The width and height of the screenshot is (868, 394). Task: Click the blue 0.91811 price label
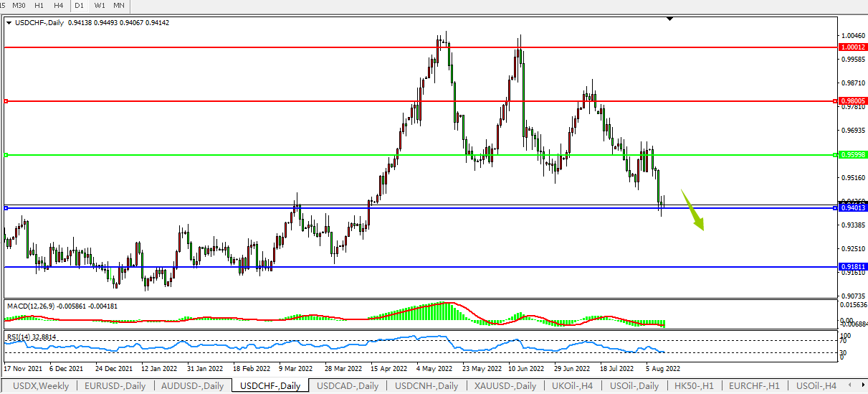click(x=852, y=266)
